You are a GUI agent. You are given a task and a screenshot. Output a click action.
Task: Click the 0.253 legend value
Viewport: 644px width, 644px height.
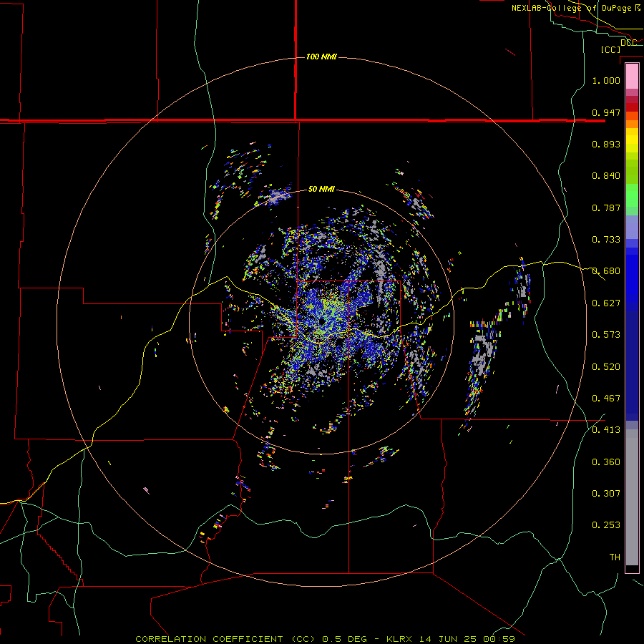[606, 525]
